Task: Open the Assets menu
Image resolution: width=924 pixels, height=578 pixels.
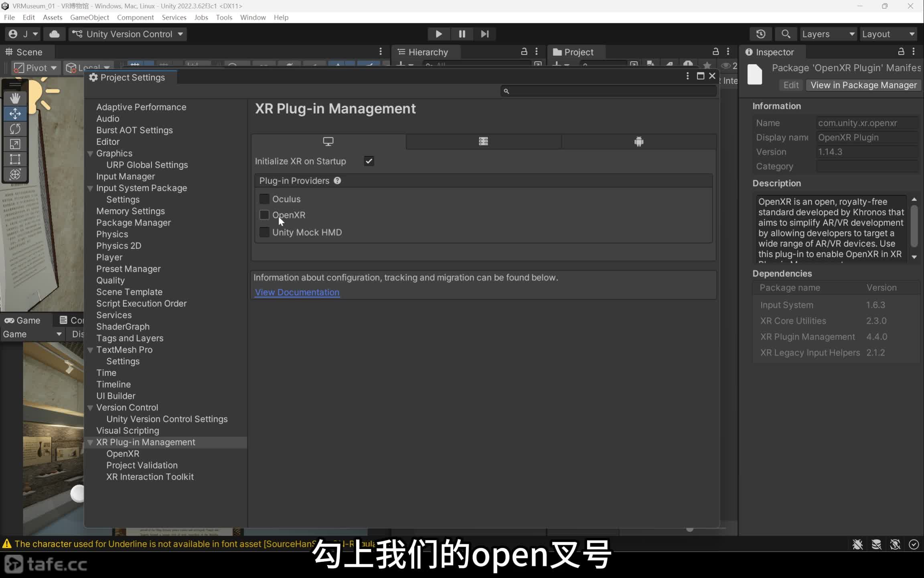Action: [53, 17]
